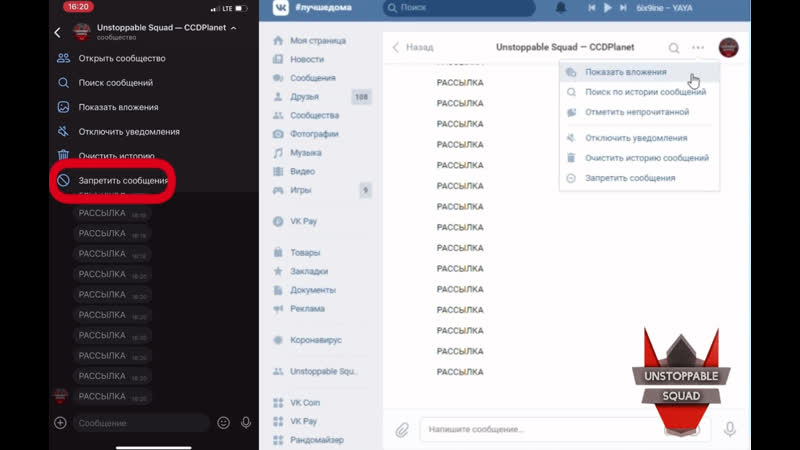Select 'Показать вложения' in the desktop dropdown
The image size is (800, 450).
point(639,72)
